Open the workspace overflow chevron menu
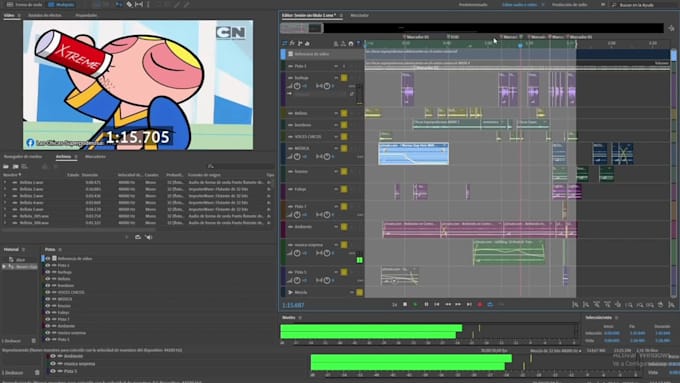This screenshot has height=383, width=680. tap(603, 5)
